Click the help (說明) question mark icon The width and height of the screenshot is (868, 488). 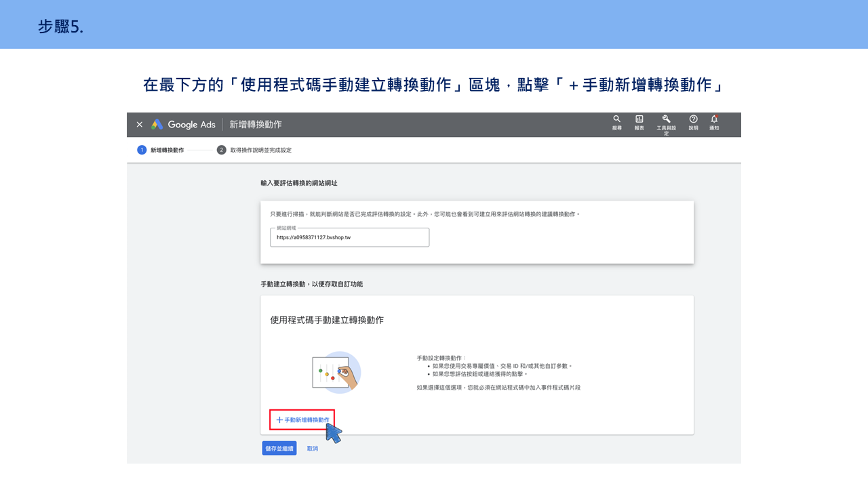click(693, 119)
